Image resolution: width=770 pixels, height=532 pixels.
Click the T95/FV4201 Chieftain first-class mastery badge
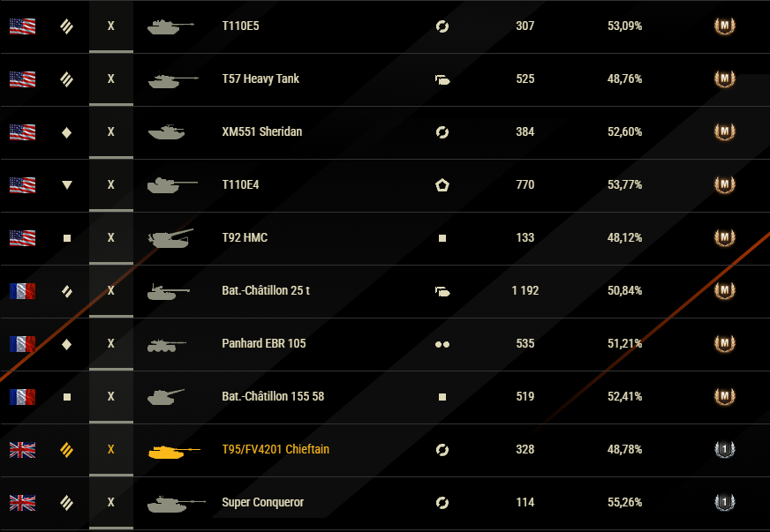[724, 450]
